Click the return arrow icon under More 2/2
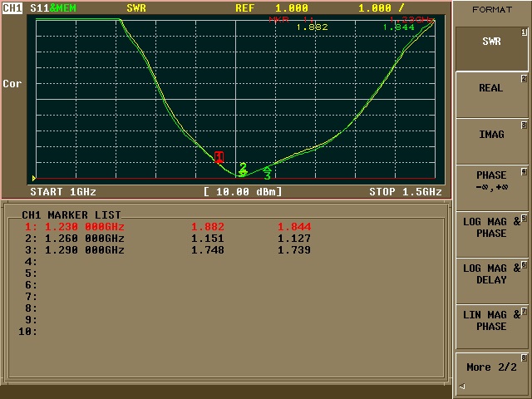This screenshot has height=399, width=532. (x=462, y=387)
